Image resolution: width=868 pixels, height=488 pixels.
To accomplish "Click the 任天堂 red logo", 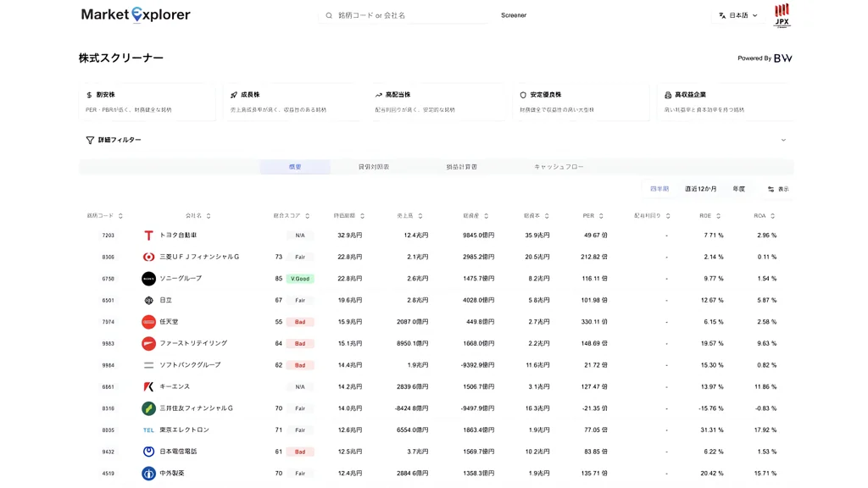I will (x=148, y=322).
